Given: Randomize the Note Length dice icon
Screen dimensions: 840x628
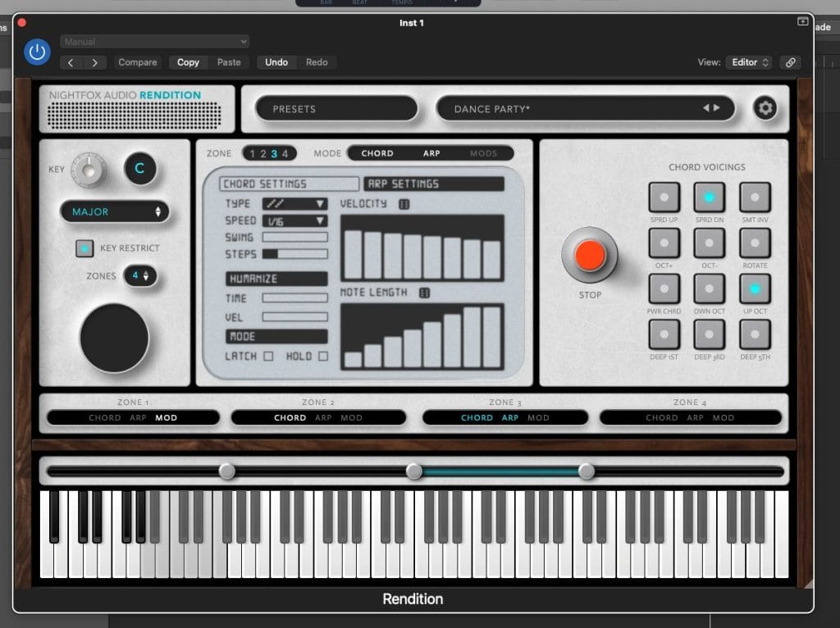Looking at the screenshot, I should pos(424,293).
